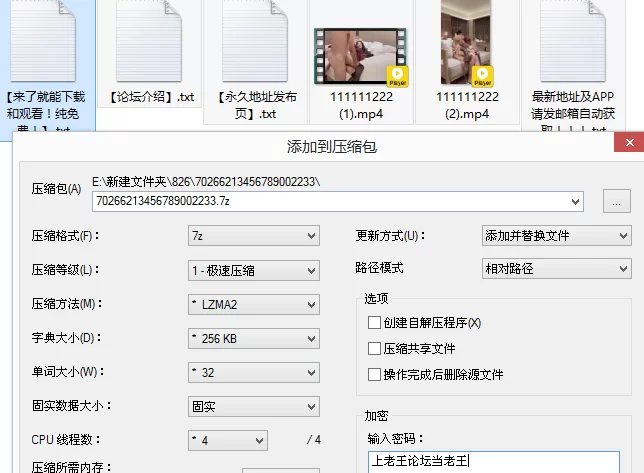Click the 固实数据大小: label
Viewport: 644px width, 473px height.
click(x=71, y=406)
